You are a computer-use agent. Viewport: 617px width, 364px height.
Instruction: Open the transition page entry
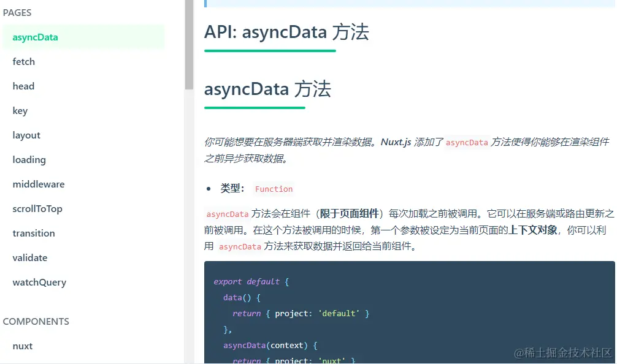click(x=34, y=233)
